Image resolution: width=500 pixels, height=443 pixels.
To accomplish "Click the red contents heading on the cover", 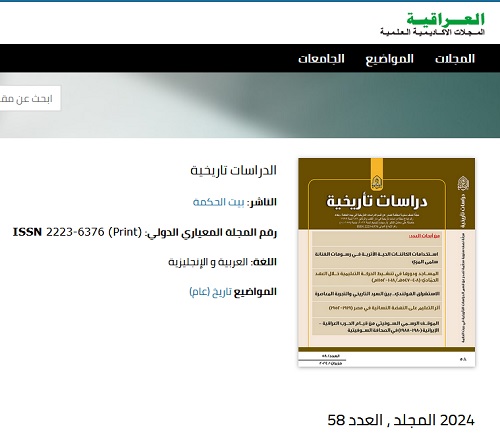I will click(424, 236).
